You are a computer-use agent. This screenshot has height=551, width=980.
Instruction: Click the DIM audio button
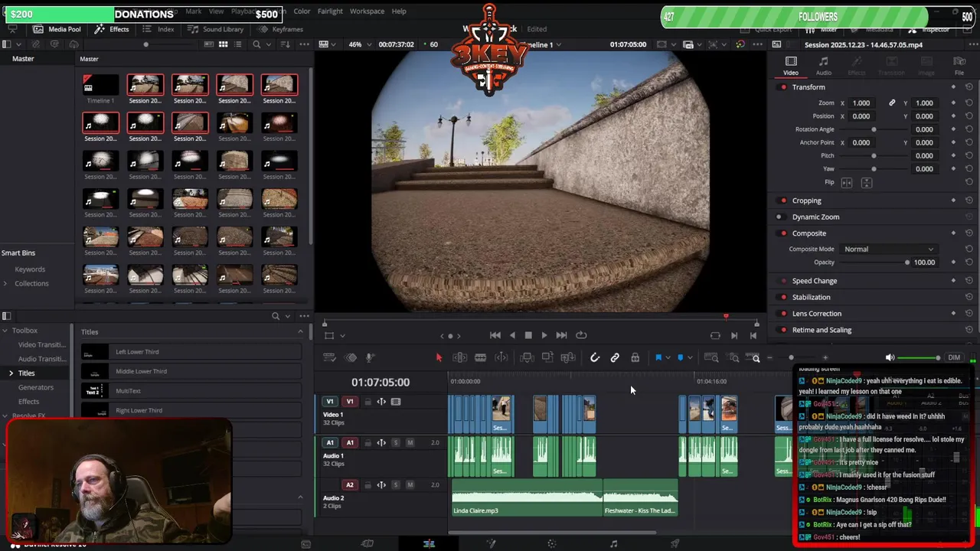tap(954, 357)
